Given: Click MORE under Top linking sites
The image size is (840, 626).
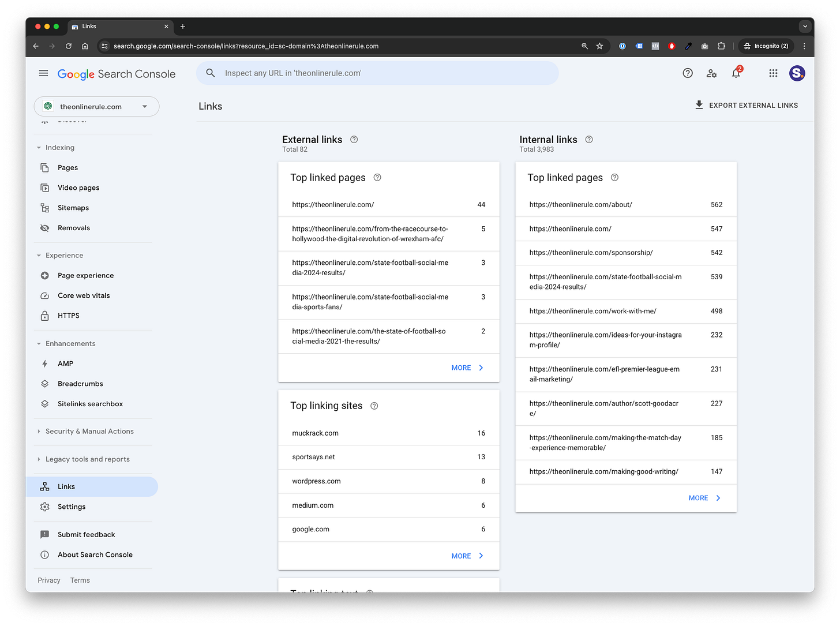Looking at the screenshot, I should coord(467,556).
